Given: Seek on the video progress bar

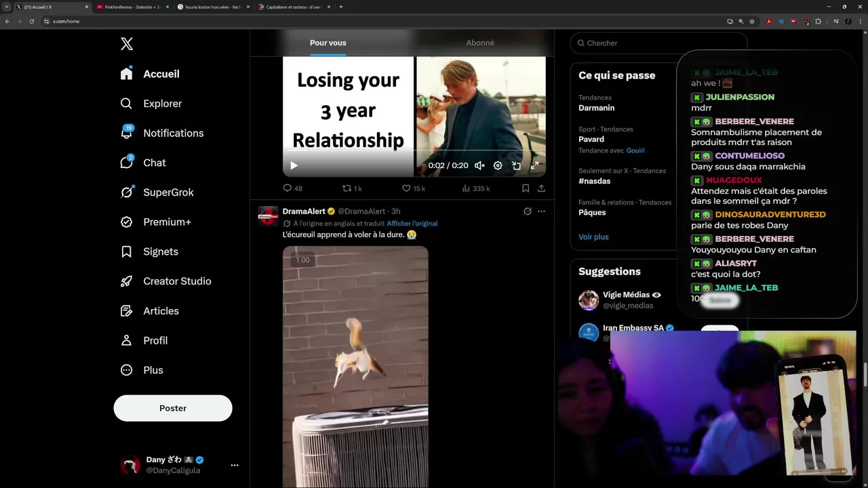Looking at the screenshot, I should (414, 151).
